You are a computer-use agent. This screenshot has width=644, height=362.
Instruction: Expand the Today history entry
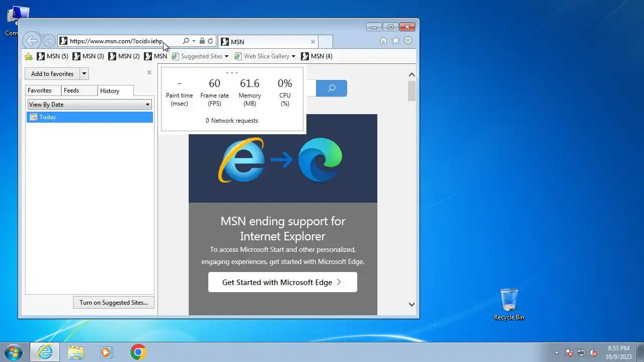click(90, 117)
